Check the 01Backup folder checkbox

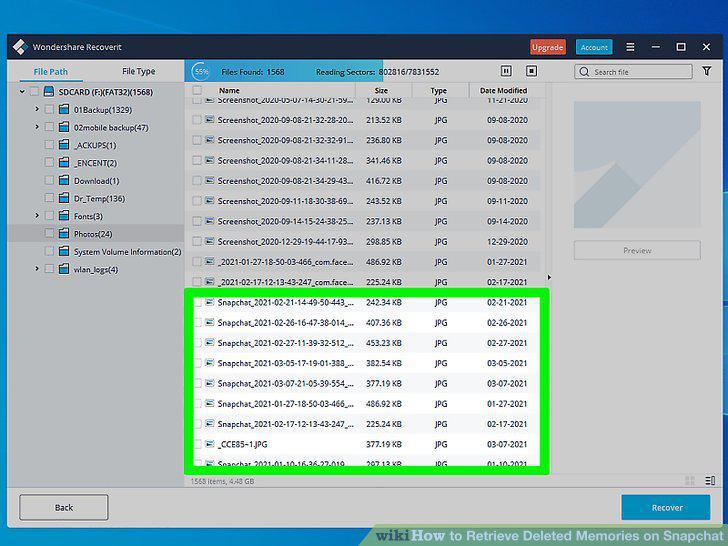[x=49, y=110]
